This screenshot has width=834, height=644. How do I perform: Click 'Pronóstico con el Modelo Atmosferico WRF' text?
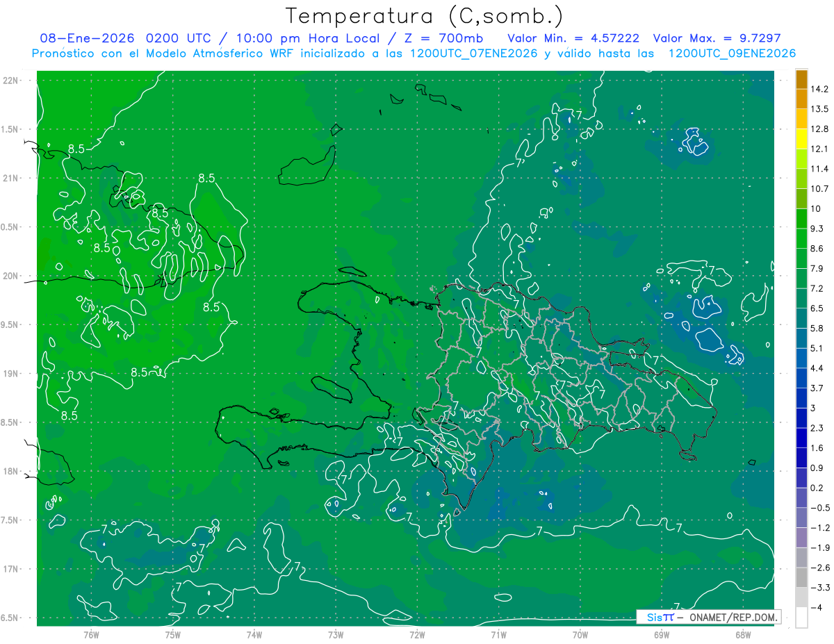click(x=163, y=53)
